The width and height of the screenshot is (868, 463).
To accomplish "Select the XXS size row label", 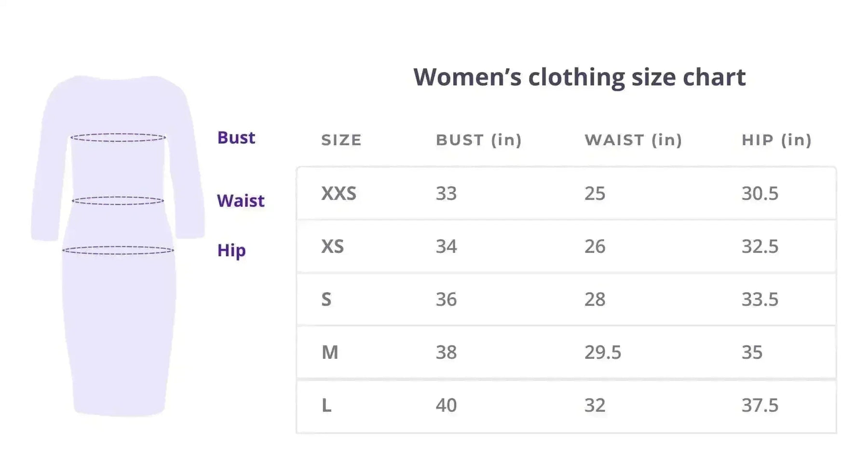I will 339,193.
